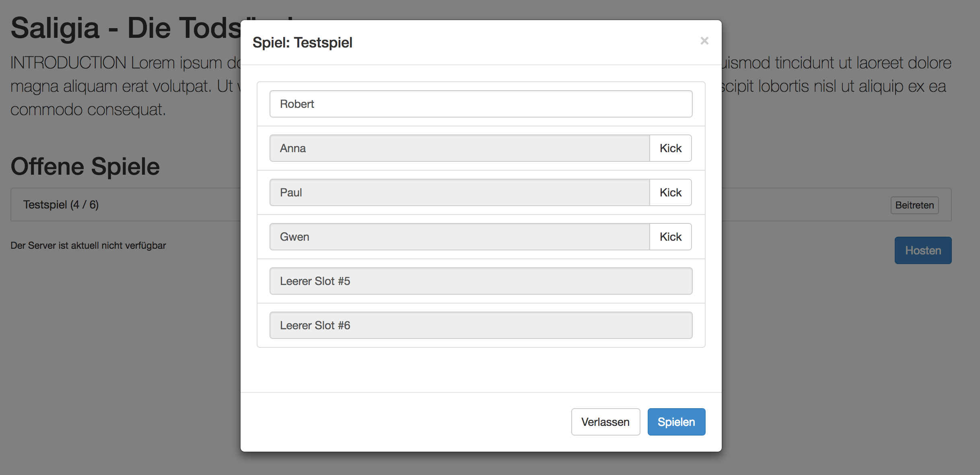Click the Spiel: Testspiel dialog title
Image resolution: width=980 pixels, height=475 pixels.
[x=302, y=43]
